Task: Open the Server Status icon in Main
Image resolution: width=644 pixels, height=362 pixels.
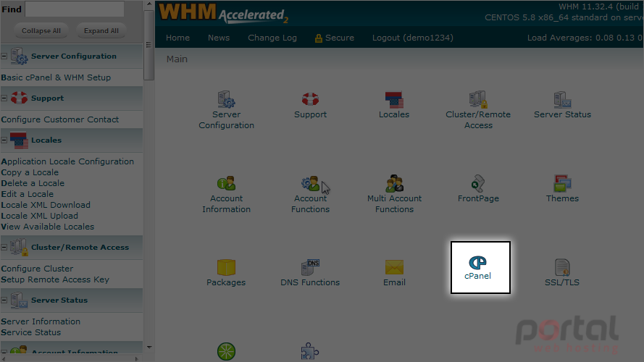Action: click(x=562, y=100)
